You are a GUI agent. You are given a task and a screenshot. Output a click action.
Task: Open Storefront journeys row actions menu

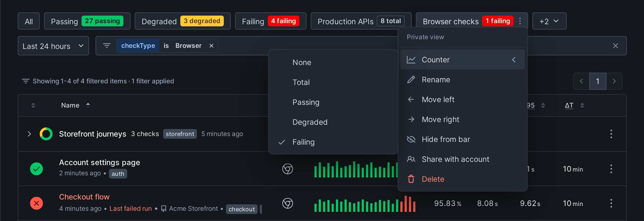coord(611,134)
